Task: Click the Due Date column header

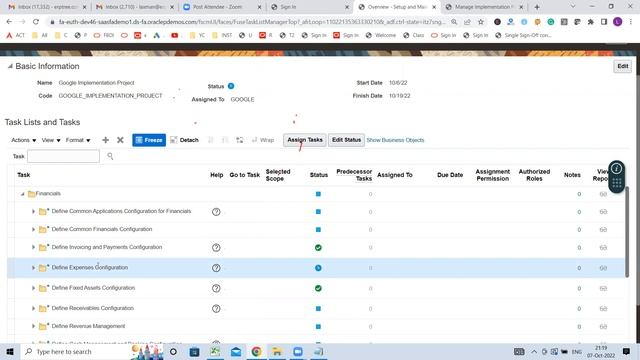Action: (450, 175)
